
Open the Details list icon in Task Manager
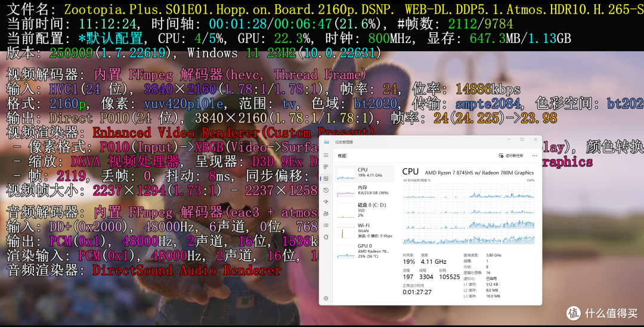pos(326,225)
